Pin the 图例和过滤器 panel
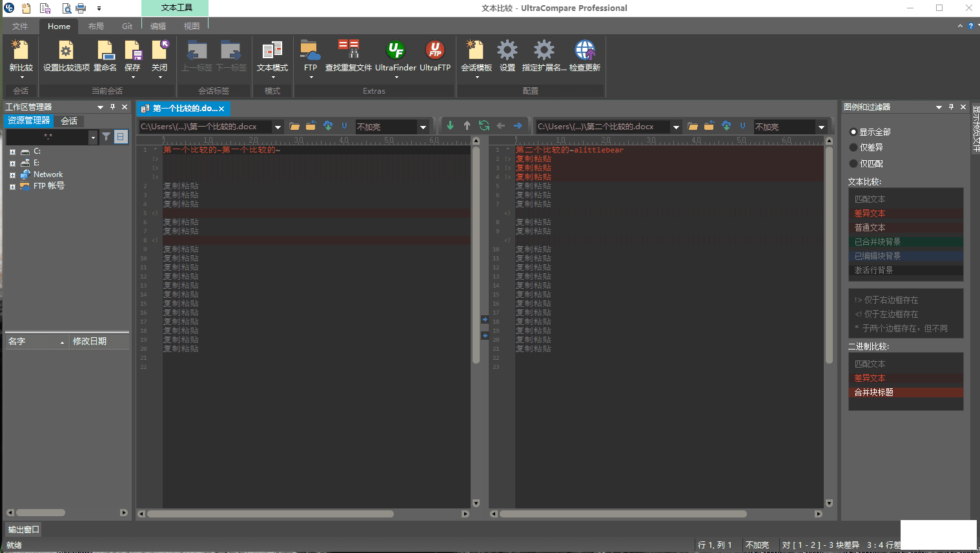Image resolution: width=980 pixels, height=553 pixels. 951,107
